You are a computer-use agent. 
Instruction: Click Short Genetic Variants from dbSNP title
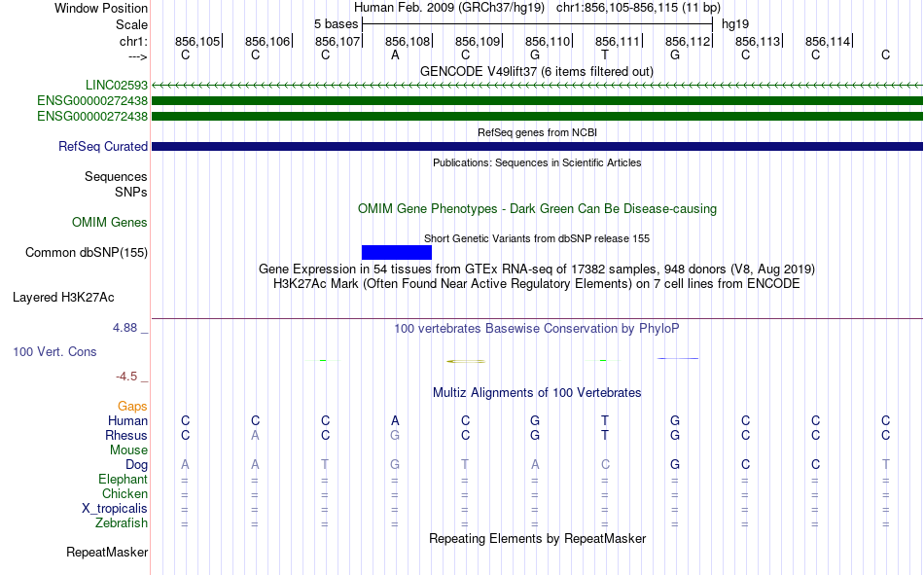point(537,238)
